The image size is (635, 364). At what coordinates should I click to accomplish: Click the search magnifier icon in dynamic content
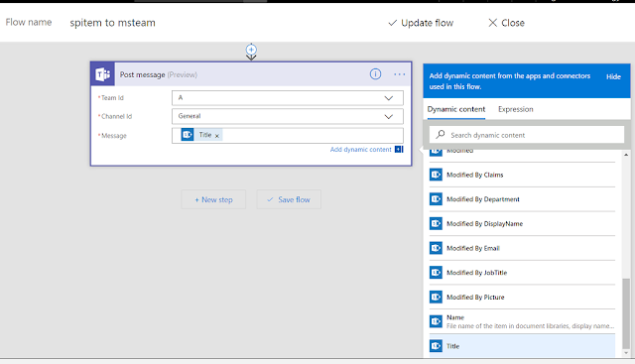[x=441, y=135]
